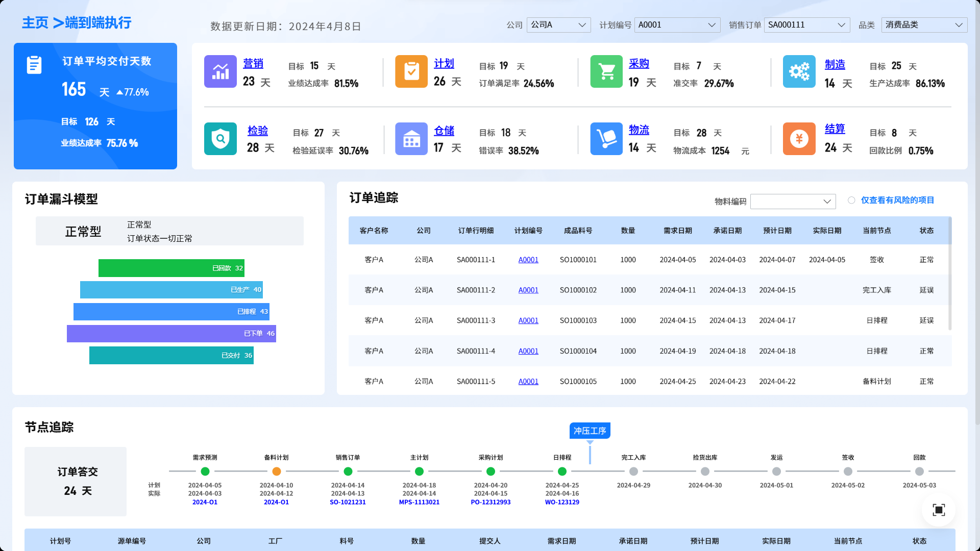Click the marketing chart icon
The width and height of the screenshot is (980, 551).
click(220, 71)
